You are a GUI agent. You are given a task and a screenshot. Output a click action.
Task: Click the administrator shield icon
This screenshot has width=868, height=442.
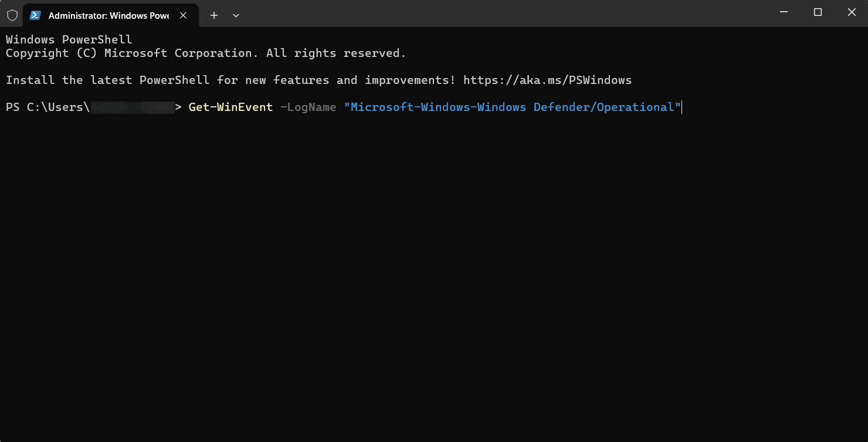pyautogui.click(x=12, y=15)
